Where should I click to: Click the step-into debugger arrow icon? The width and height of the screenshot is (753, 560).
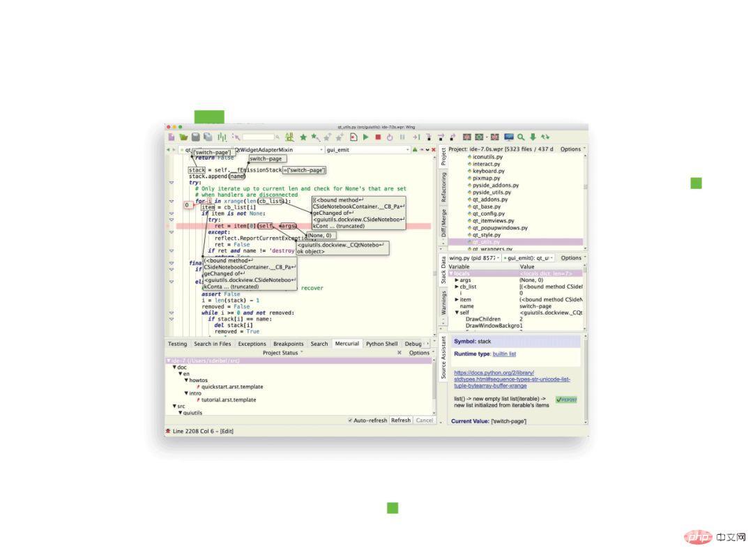tap(417, 137)
